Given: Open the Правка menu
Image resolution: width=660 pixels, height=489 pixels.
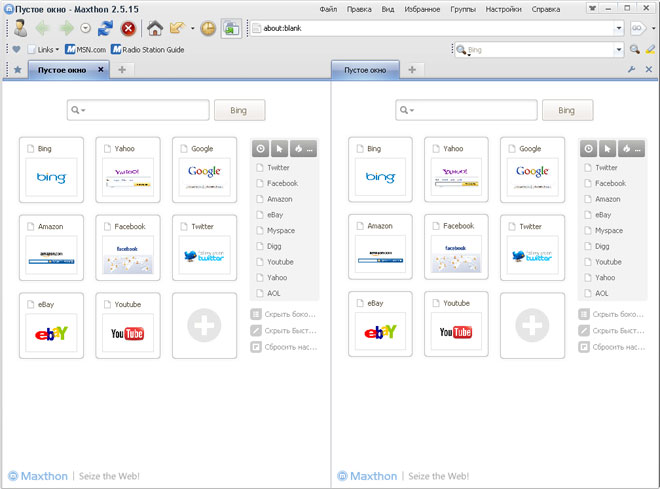Looking at the screenshot, I should [359, 9].
